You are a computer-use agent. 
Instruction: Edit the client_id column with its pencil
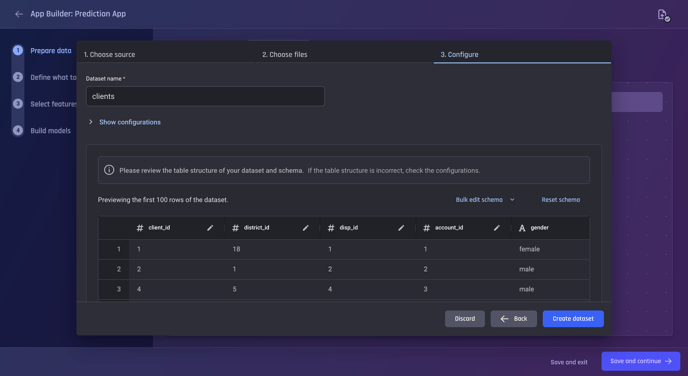click(210, 228)
